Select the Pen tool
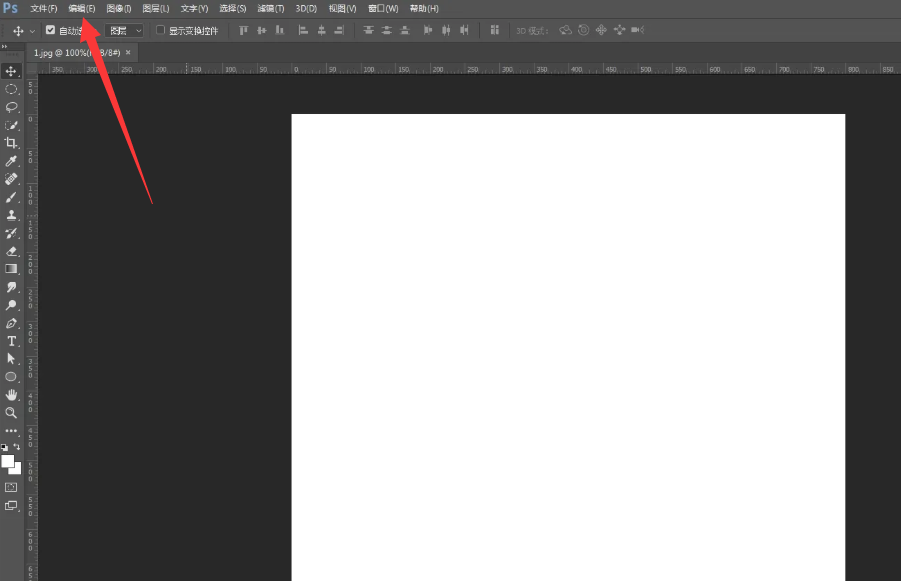The height and width of the screenshot is (581, 901). point(12,323)
